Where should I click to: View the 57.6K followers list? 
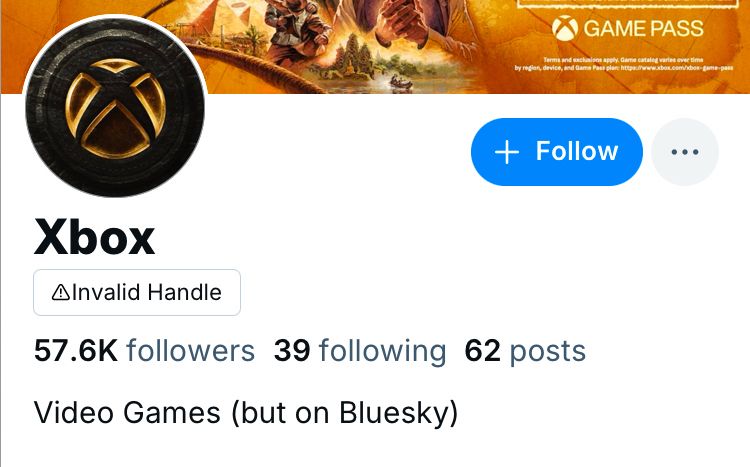click(x=144, y=351)
